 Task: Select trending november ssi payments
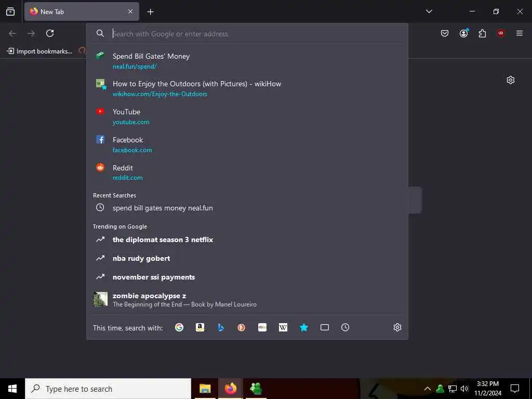coord(247,277)
